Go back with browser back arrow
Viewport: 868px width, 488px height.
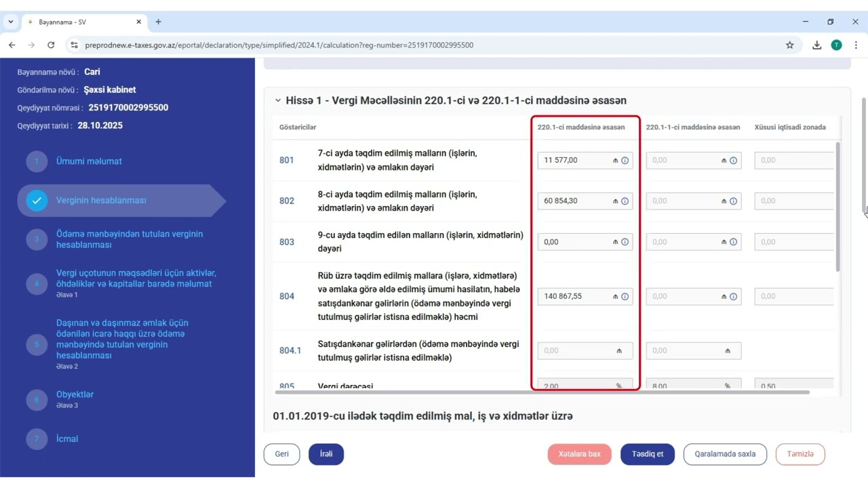click(x=12, y=45)
